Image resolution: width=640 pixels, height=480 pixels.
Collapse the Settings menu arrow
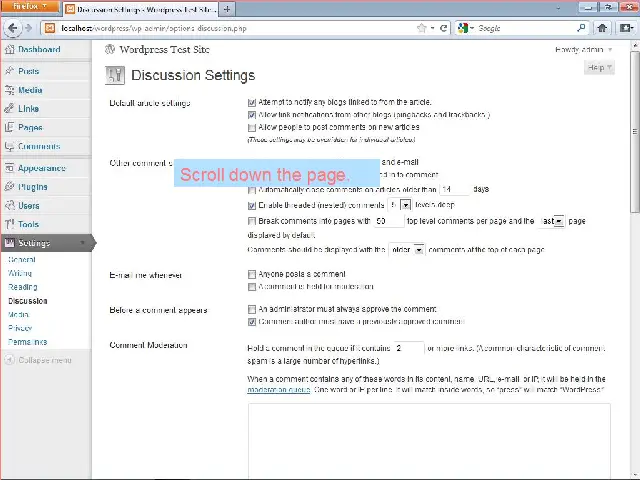(82, 243)
